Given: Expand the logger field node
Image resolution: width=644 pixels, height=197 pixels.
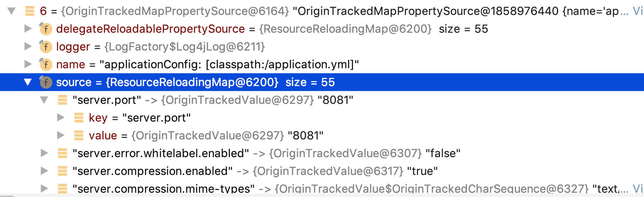Looking at the screenshot, I should 28,47.
